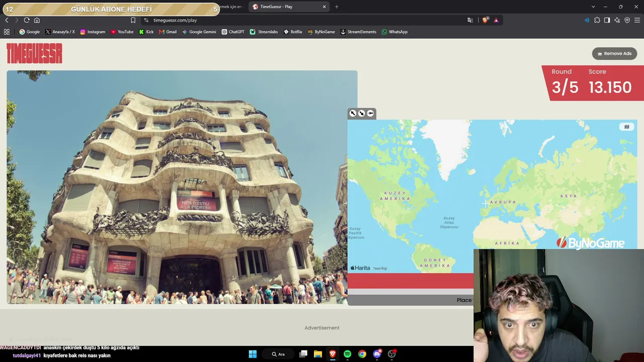Open File Explorer from the taskbar

click(x=317, y=354)
